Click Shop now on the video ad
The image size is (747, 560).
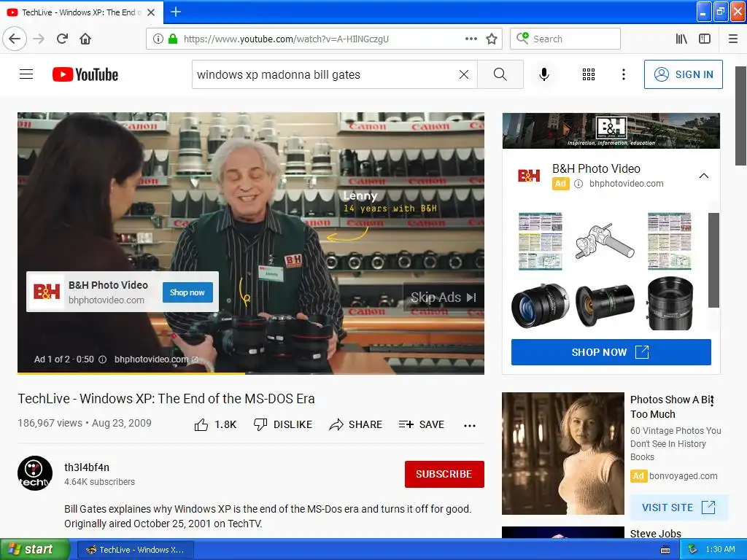coord(187,292)
